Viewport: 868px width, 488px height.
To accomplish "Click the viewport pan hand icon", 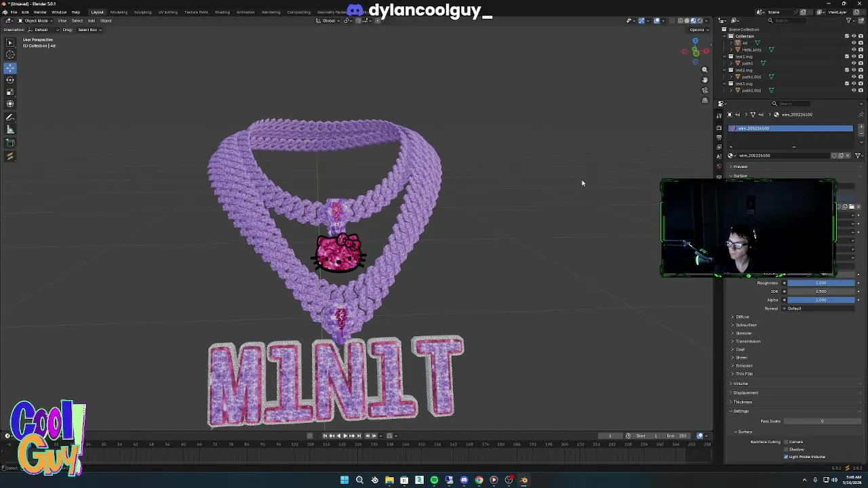I will click(705, 80).
